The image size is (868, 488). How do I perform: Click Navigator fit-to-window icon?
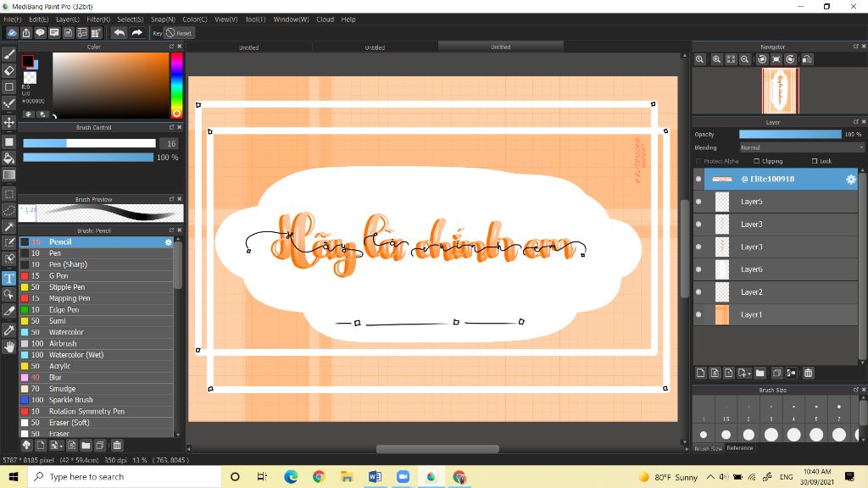(x=731, y=59)
